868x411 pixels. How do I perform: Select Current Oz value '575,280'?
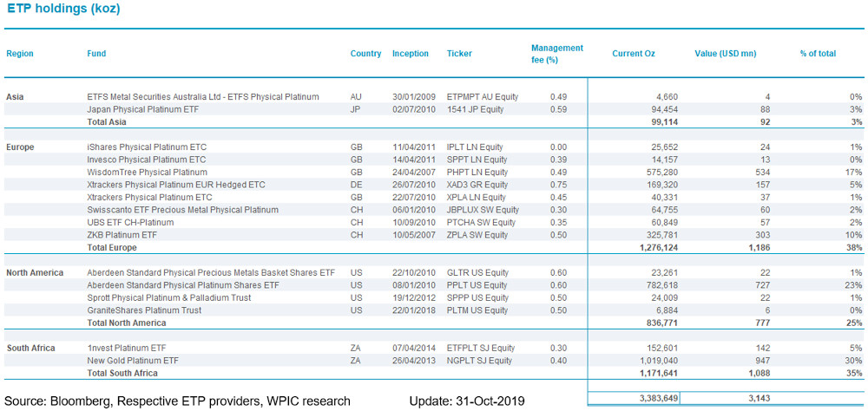tap(663, 172)
